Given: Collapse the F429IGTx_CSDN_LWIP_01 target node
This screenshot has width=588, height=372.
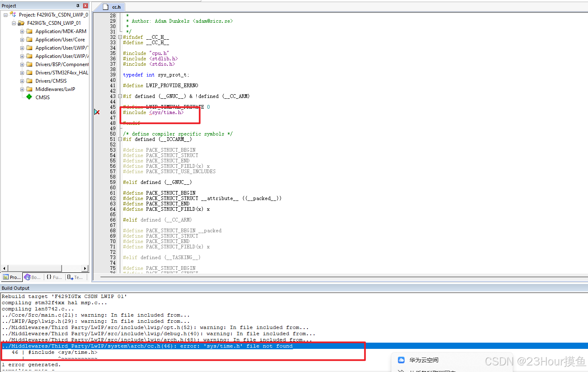Looking at the screenshot, I should (x=14, y=23).
